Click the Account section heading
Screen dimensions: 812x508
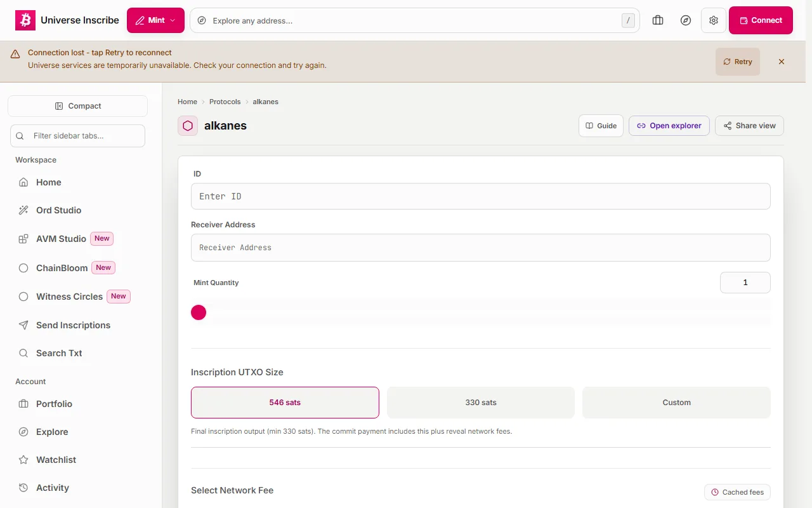pyautogui.click(x=30, y=382)
